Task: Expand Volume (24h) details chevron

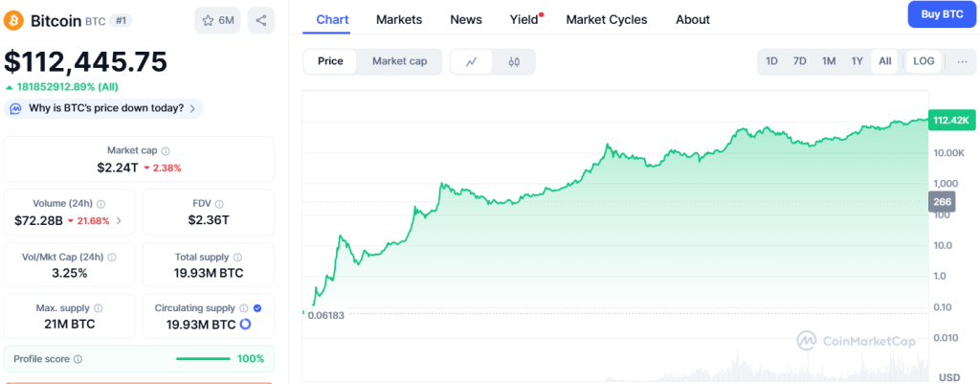Action: 119,221
